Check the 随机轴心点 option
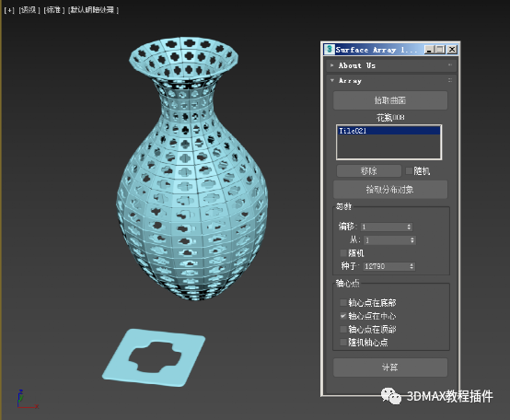 point(343,342)
